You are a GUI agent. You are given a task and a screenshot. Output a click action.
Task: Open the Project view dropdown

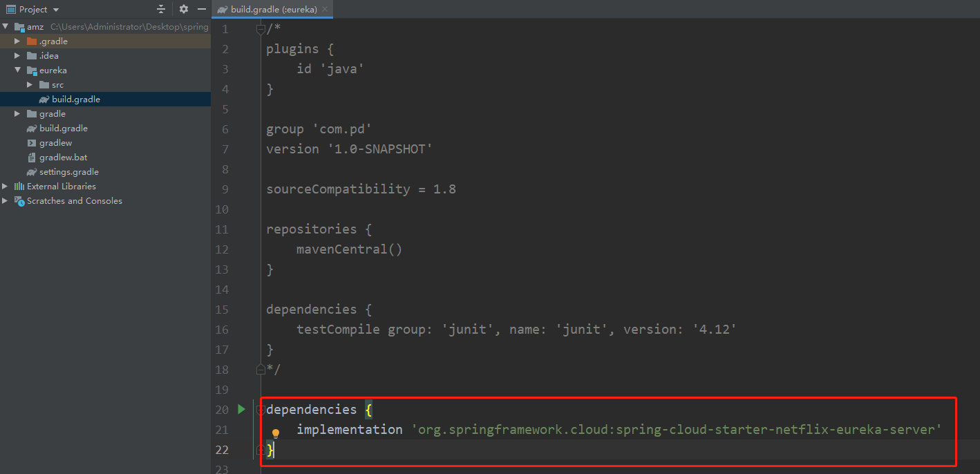point(56,10)
